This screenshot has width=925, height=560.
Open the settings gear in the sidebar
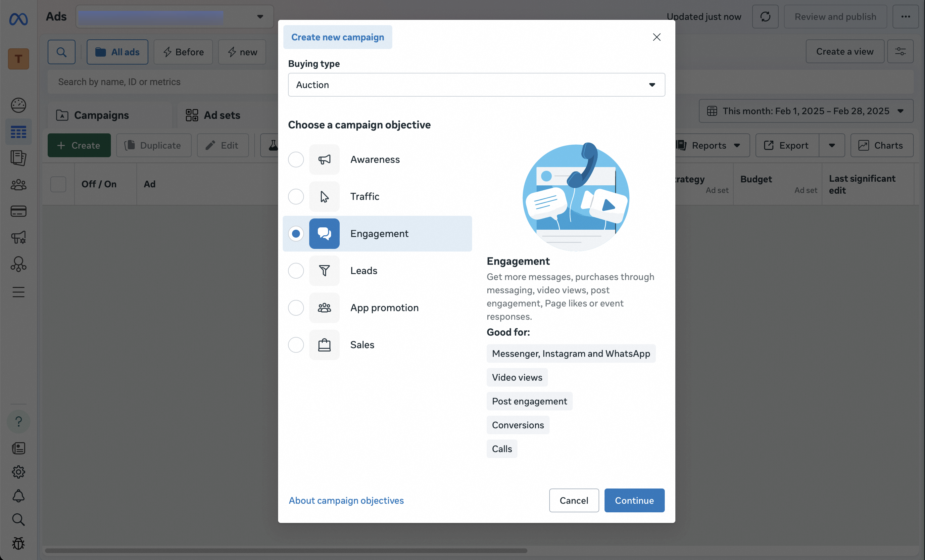[x=19, y=472]
